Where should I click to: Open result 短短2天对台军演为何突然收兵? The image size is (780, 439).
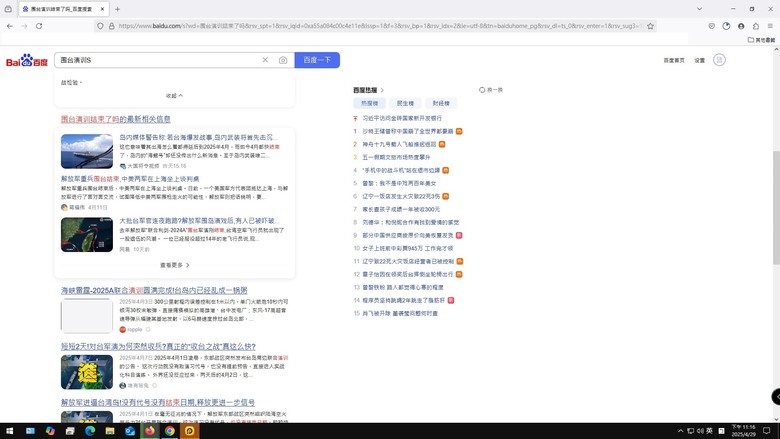point(158,347)
